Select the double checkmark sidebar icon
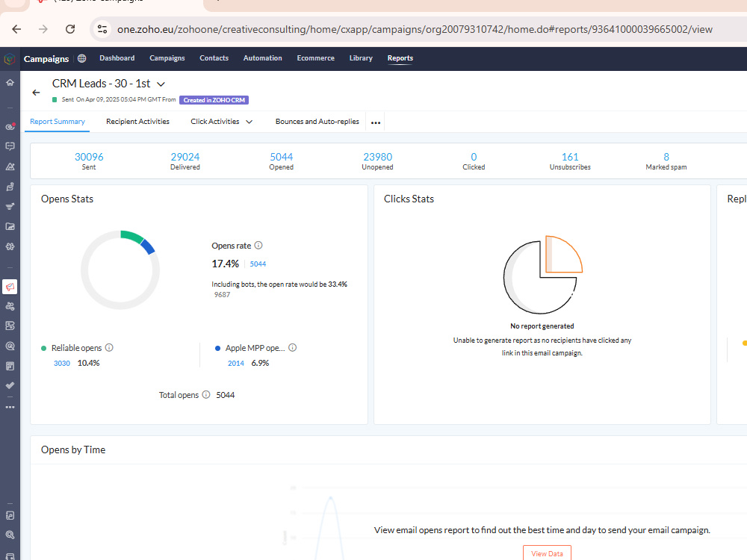This screenshot has height=560, width=747. 10,386
